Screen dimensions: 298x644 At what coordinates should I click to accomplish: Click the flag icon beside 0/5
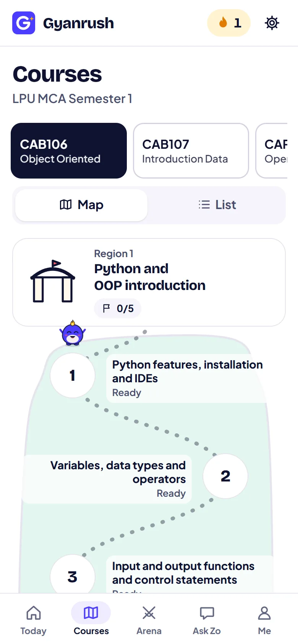click(x=107, y=308)
